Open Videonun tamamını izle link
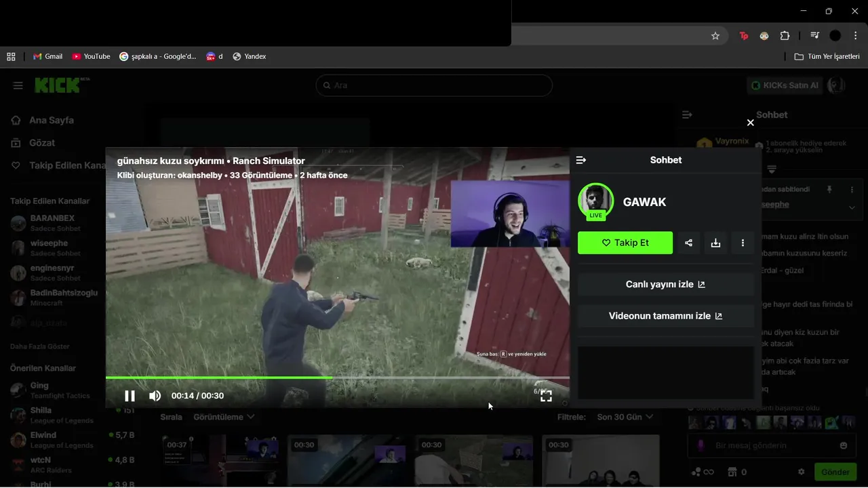The image size is (868, 488). [666, 316]
